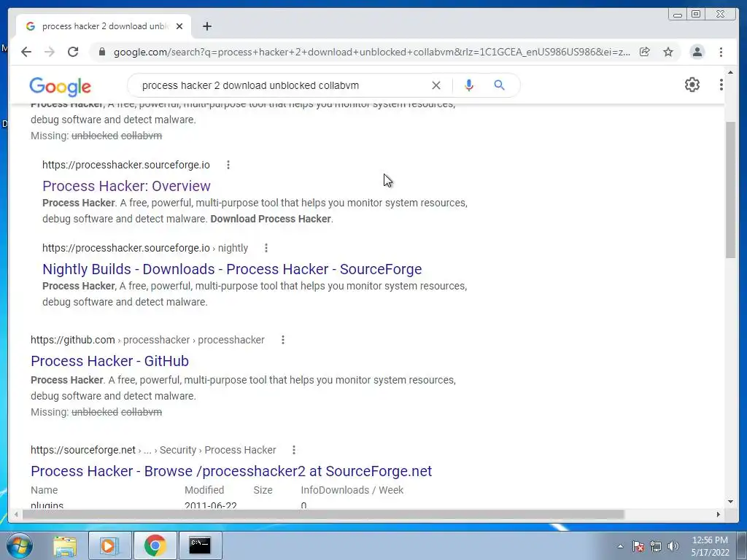This screenshot has height=560, width=747.
Task: Open Windows Explorer from the taskbar
Action: 65,545
